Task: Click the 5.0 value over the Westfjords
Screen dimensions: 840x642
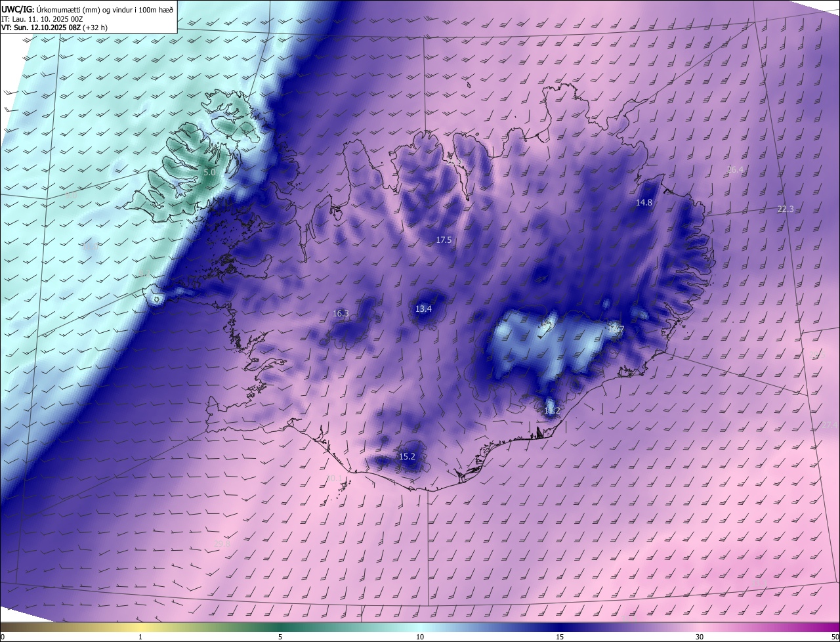Action: [209, 172]
